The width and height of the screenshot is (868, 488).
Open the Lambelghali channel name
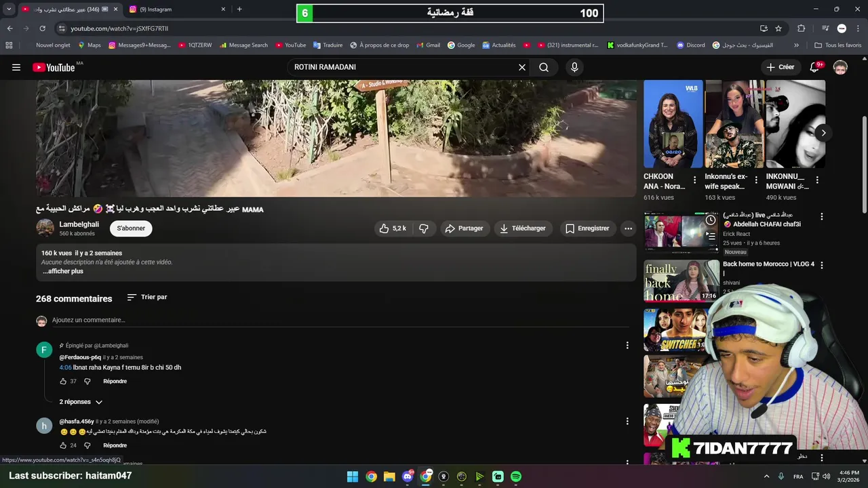point(79,224)
